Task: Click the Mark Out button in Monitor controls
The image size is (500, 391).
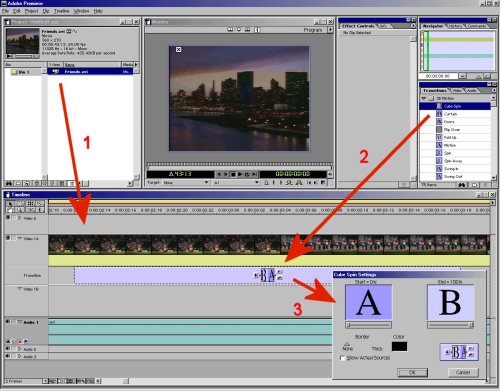Action: (x=281, y=183)
